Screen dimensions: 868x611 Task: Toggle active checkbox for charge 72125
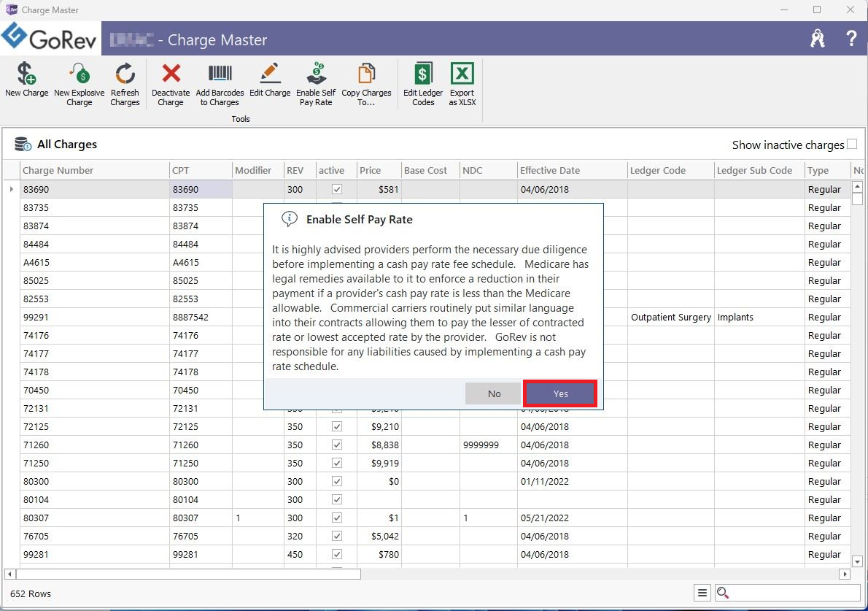click(x=336, y=426)
